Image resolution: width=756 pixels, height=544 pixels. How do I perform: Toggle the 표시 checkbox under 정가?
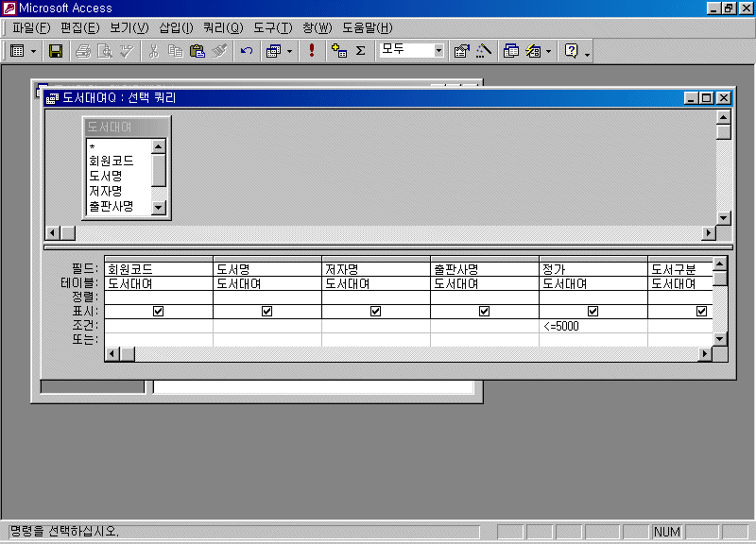tap(593, 311)
